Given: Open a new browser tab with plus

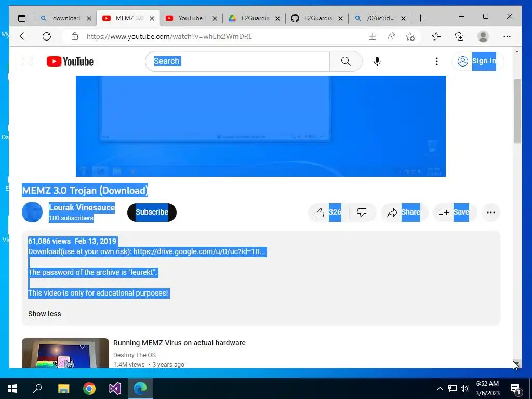Looking at the screenshot, I should (420, 18).
